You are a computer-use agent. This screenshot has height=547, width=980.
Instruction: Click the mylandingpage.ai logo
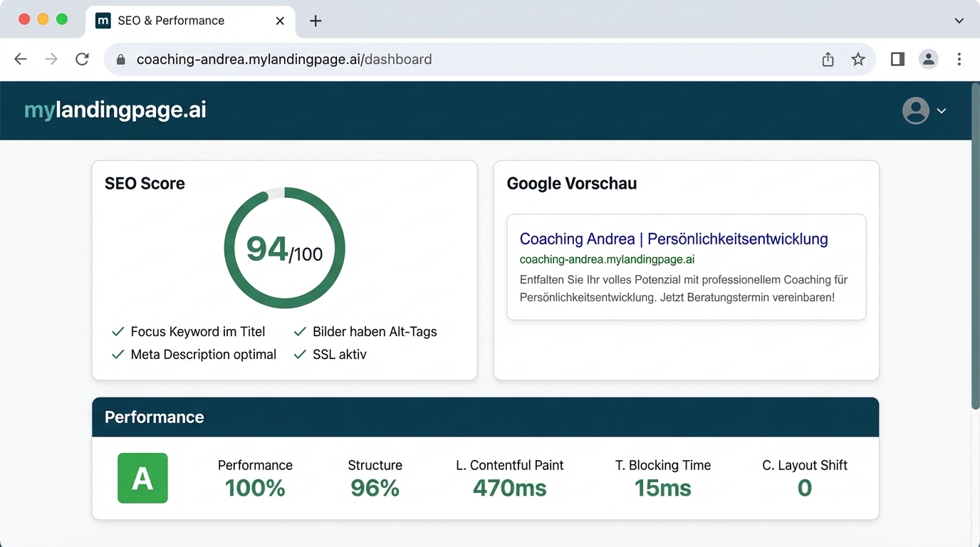tap(115, 110)
